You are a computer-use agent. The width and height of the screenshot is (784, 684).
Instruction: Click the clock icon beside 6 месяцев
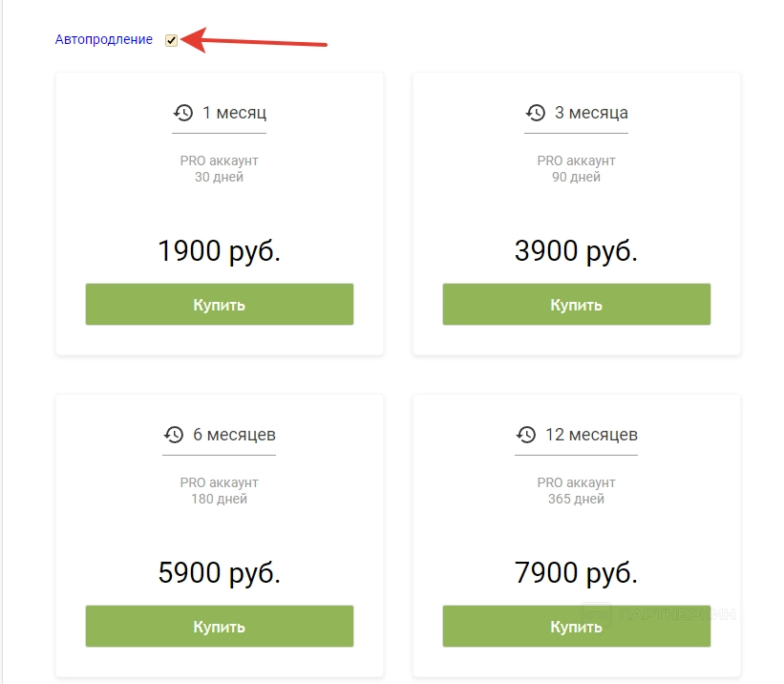(x=174, y=435)
